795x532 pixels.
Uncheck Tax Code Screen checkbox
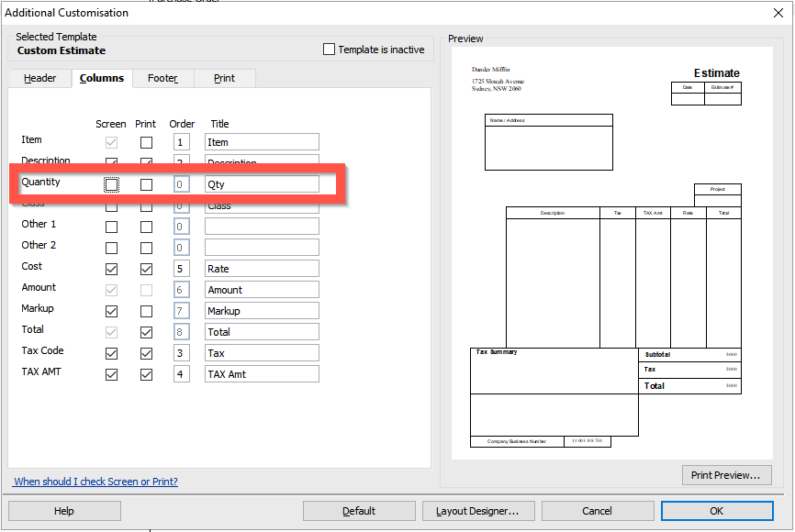tap(112, 353)
